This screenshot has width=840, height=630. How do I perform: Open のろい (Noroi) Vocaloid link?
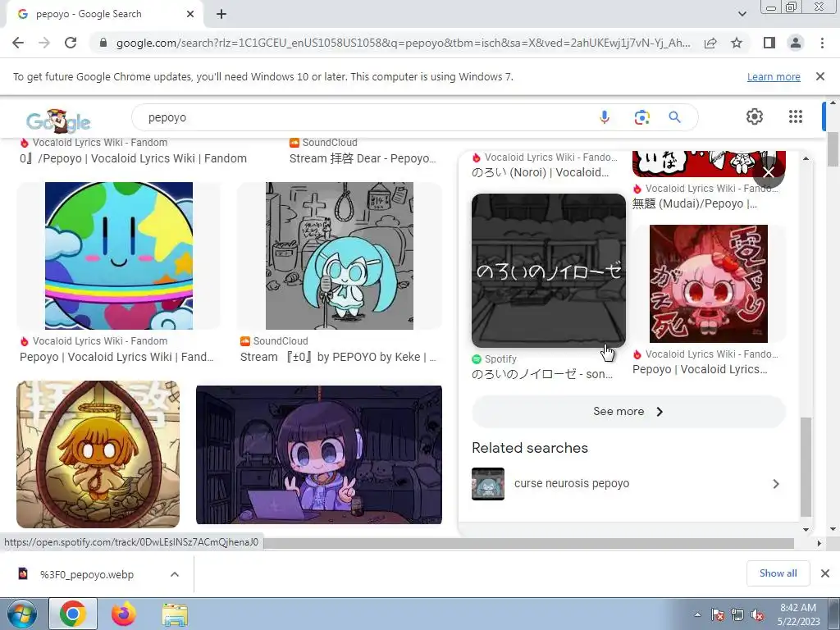point(540,172)
